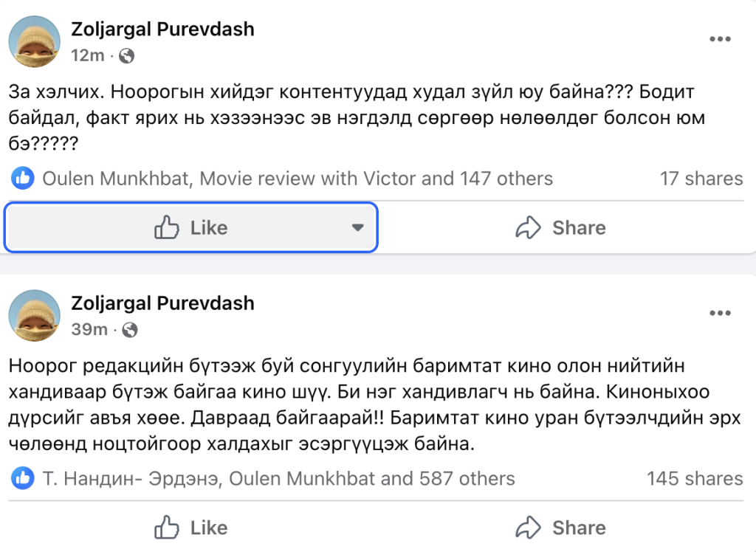Click the 12m timestamp link
This screenshot has width=756, height=552.
pos(87,55)
